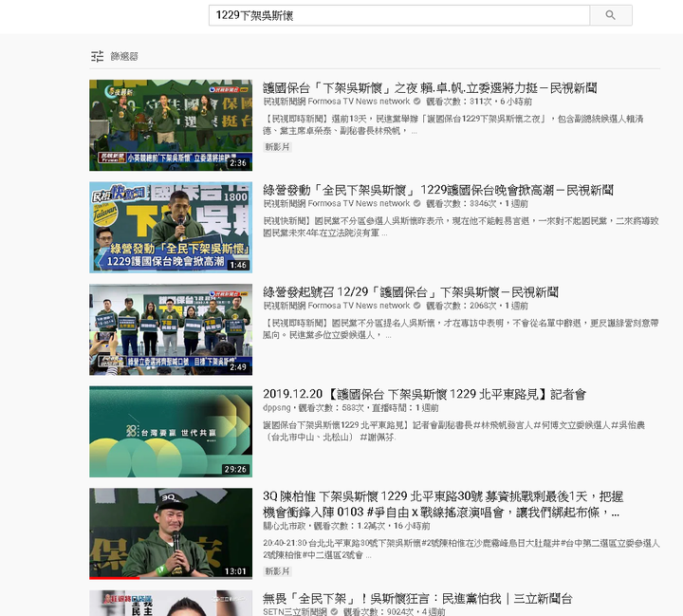Image resolution: width=683 pixels, height=616 pixels.
Task: Click description starting 20:40-21:30 台北北平東路
Action: [461, 550]
